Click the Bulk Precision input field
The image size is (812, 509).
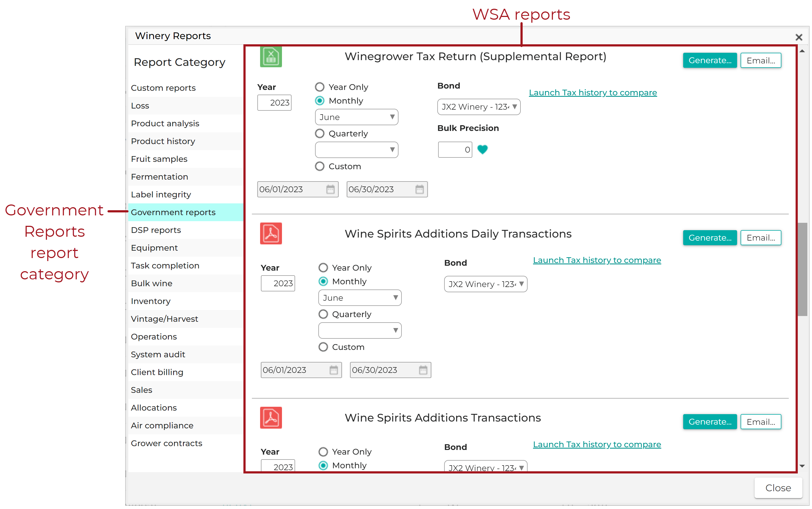pyautogui.click(x=455, y=150)
